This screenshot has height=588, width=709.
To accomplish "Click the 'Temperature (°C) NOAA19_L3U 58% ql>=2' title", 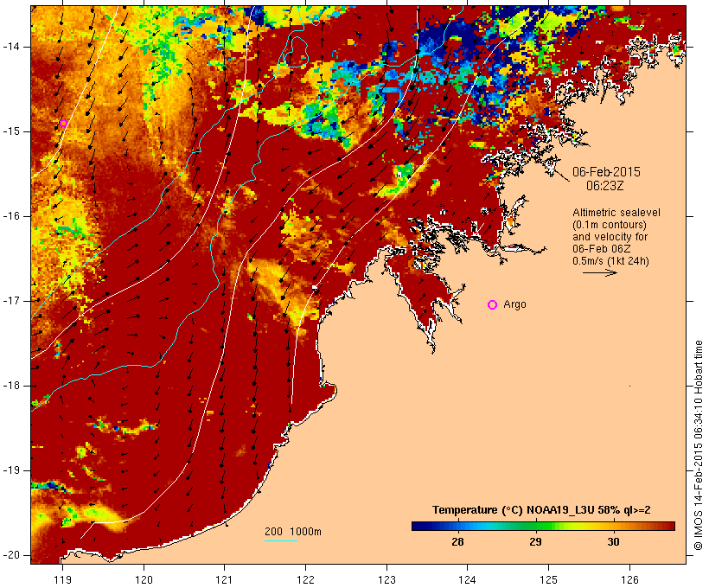I will coord(541,510).
